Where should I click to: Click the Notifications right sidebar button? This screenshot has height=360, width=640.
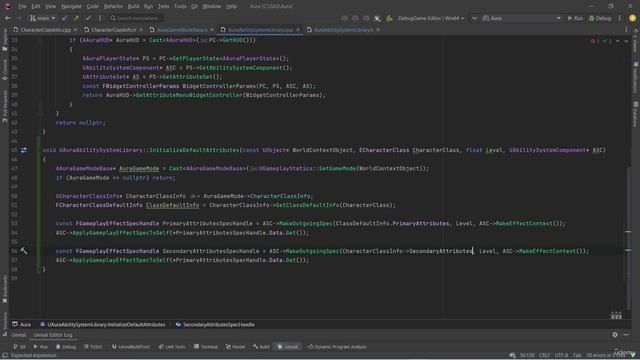tap(636, 78)
